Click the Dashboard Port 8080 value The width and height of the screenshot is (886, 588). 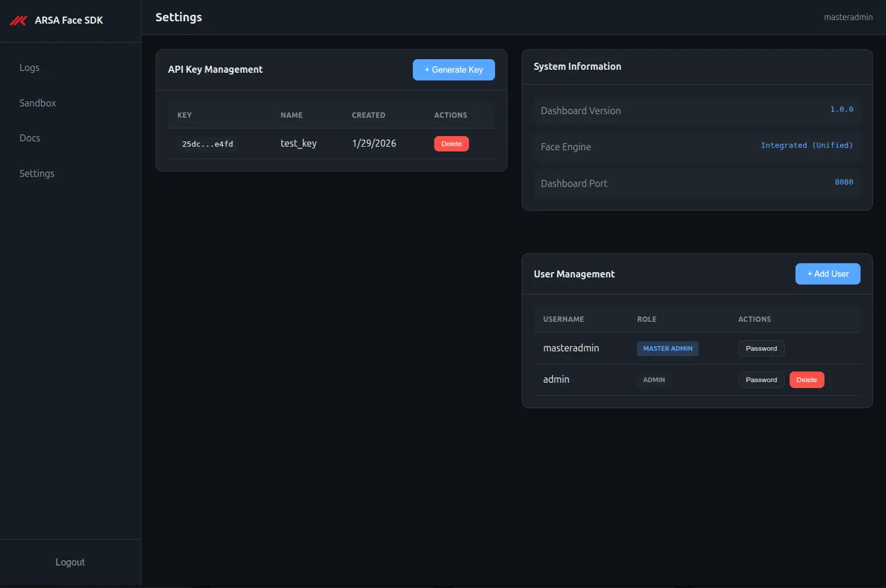[844, 182]
